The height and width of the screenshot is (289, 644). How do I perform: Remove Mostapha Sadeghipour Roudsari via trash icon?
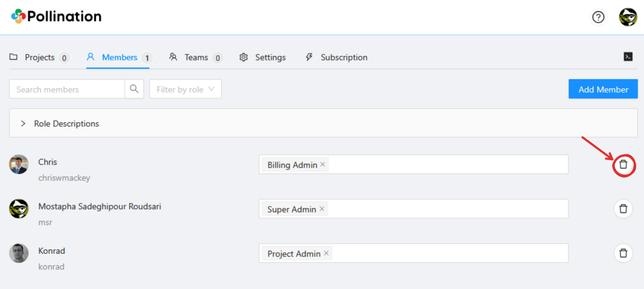click(623, 209)
